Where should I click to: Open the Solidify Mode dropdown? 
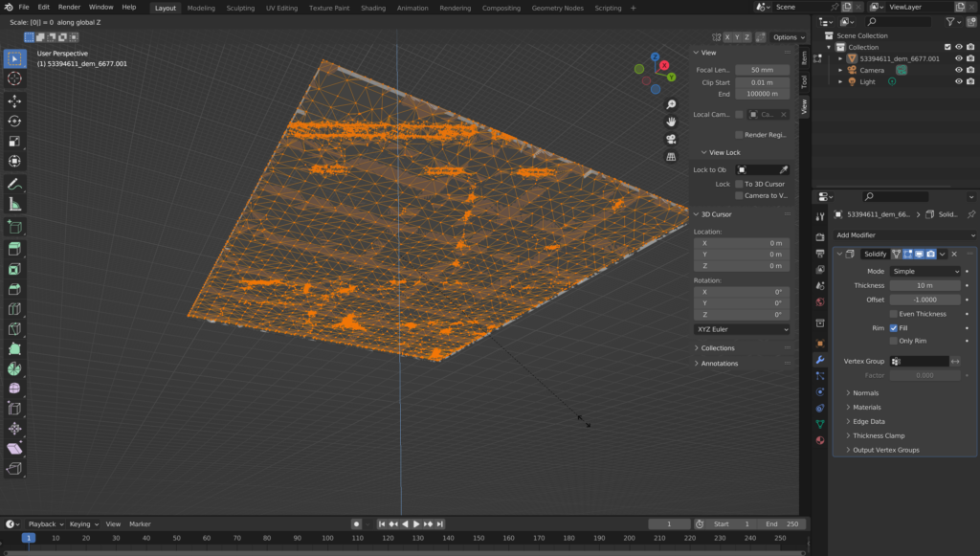tap(924, 272)
